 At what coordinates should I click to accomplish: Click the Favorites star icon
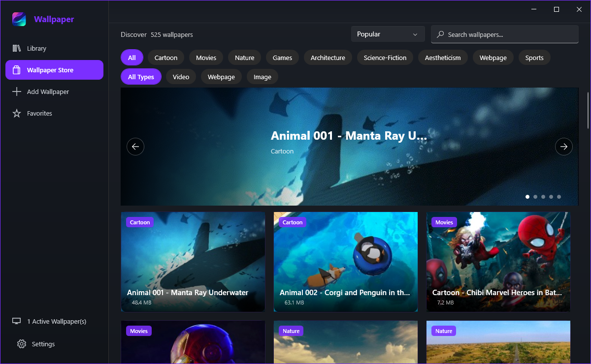click(x=17, y=113)
